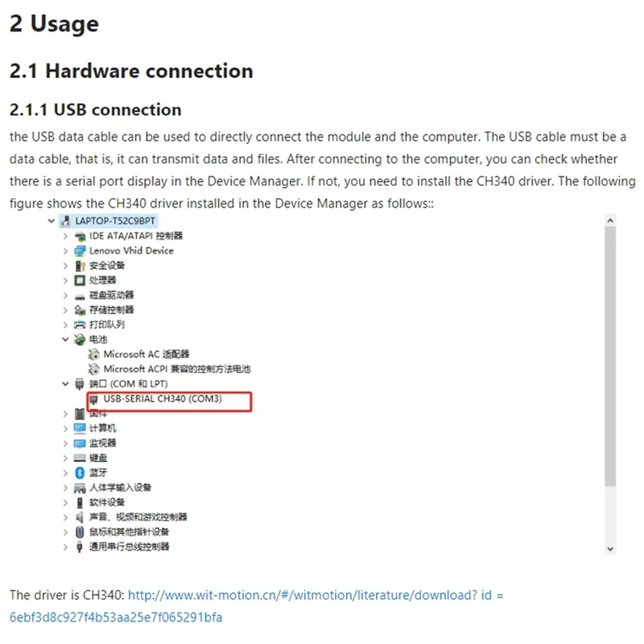Screen dimensions: 644x644
Task: Click the USB-SERIAL CH340 port icon
Action: click(93, 399)
